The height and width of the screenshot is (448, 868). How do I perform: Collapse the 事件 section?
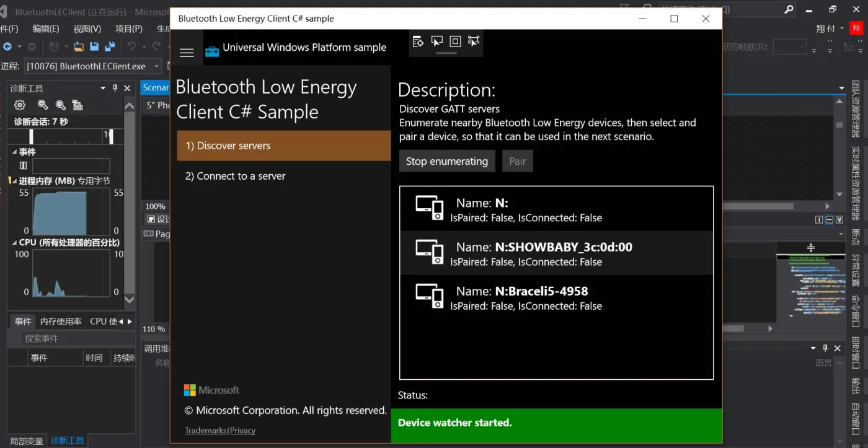click(x=14, y=152)
